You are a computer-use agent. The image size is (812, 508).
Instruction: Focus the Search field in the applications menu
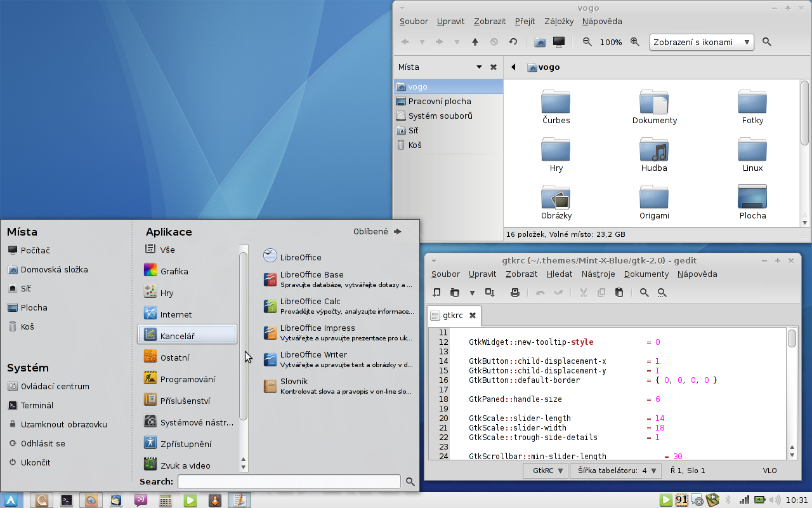(289, 482)
